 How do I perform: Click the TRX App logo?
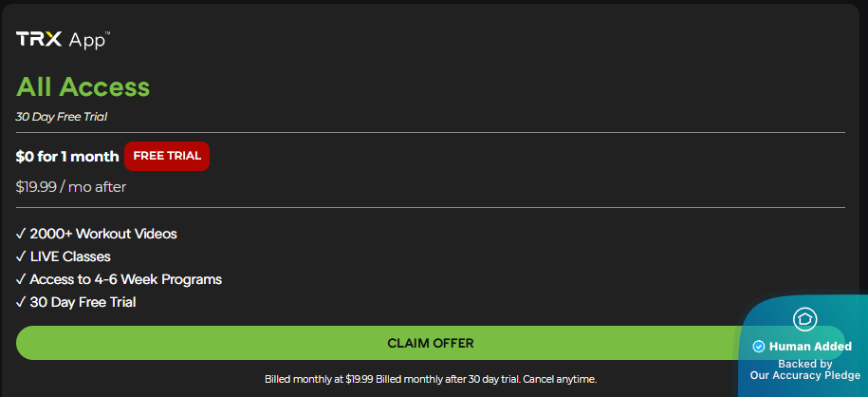coord(63,40)
